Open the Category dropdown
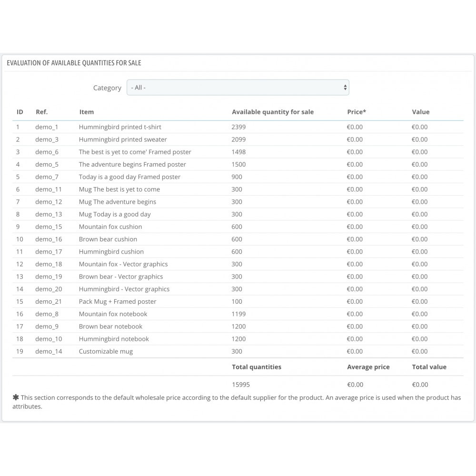 (x=237, y=88)
